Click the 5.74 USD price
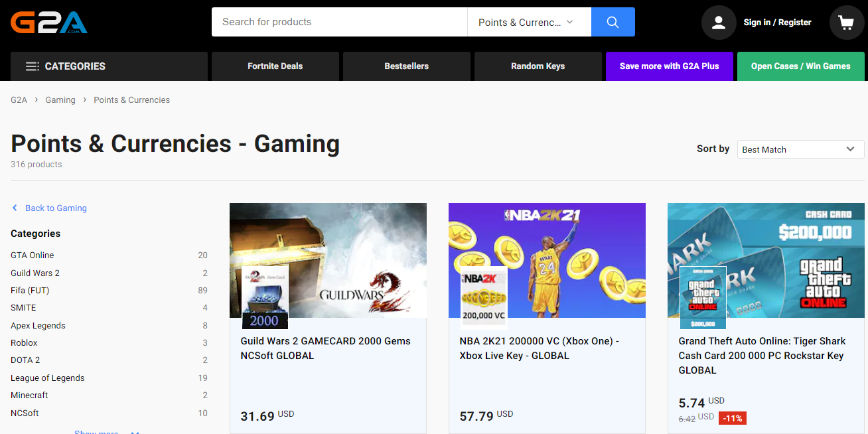The image size is (868, 434). (701, 402)
